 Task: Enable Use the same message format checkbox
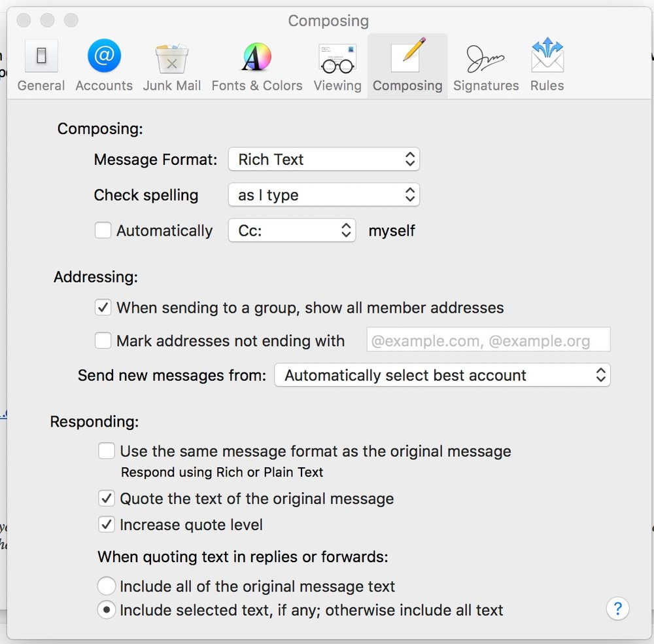[107, 451]
